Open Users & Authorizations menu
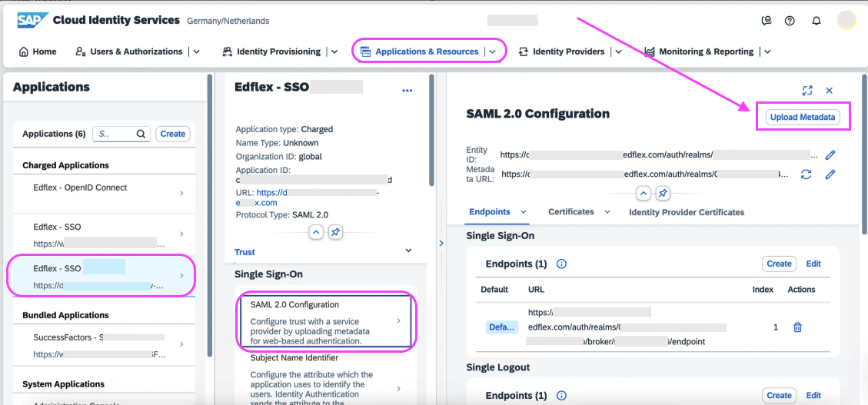 (x=129, y=51)
